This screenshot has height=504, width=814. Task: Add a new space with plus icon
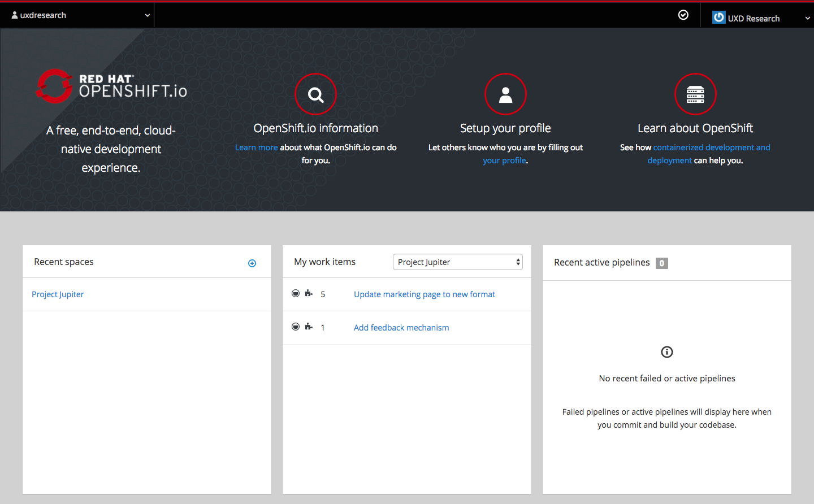click(x=252, y=263)
